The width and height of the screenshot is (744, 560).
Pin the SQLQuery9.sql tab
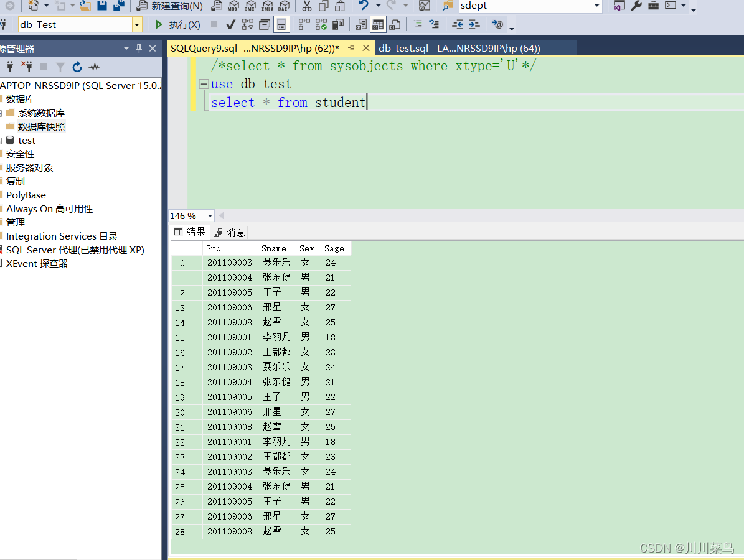[352, 48]
